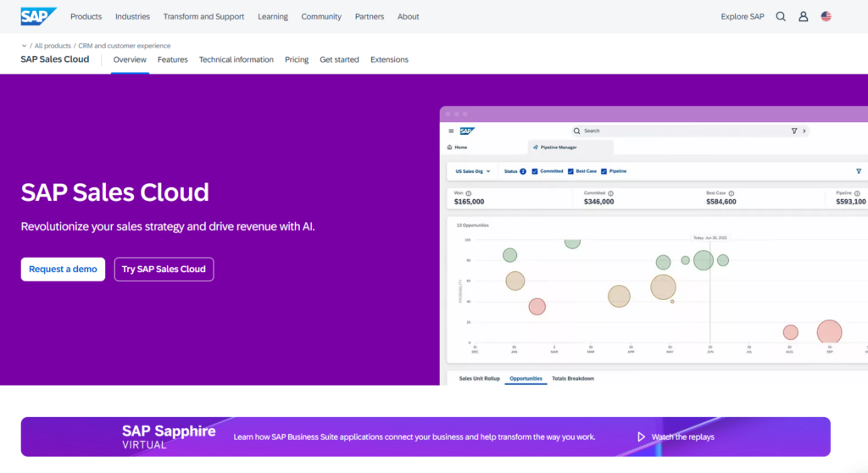Open the user account profile icon
This screenshot has height=473, width=868.
[804, 17]
